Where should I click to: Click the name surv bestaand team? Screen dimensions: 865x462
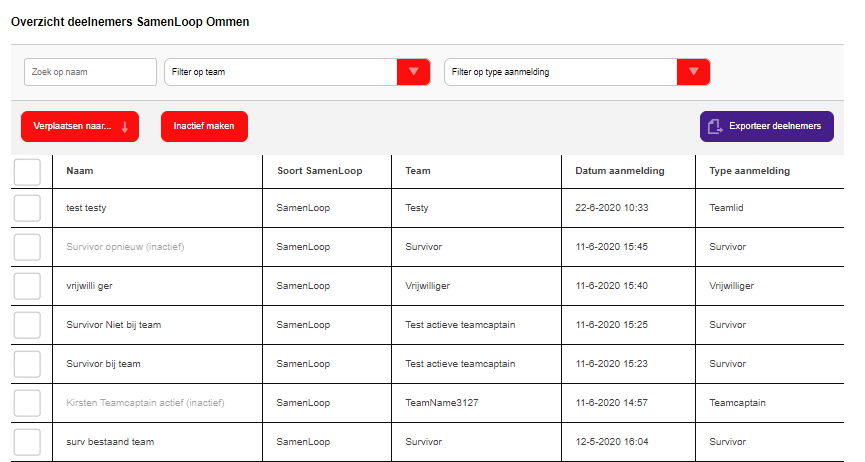tap(110, 442)
